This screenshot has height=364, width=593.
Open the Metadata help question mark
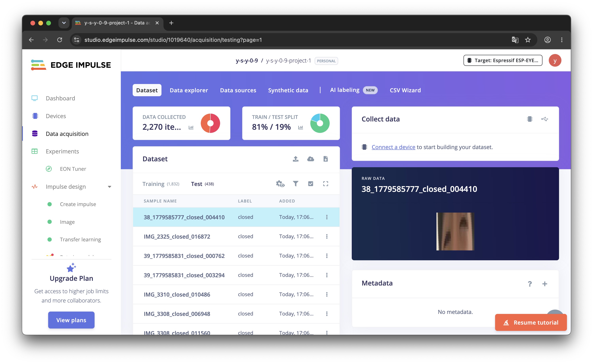529,284
